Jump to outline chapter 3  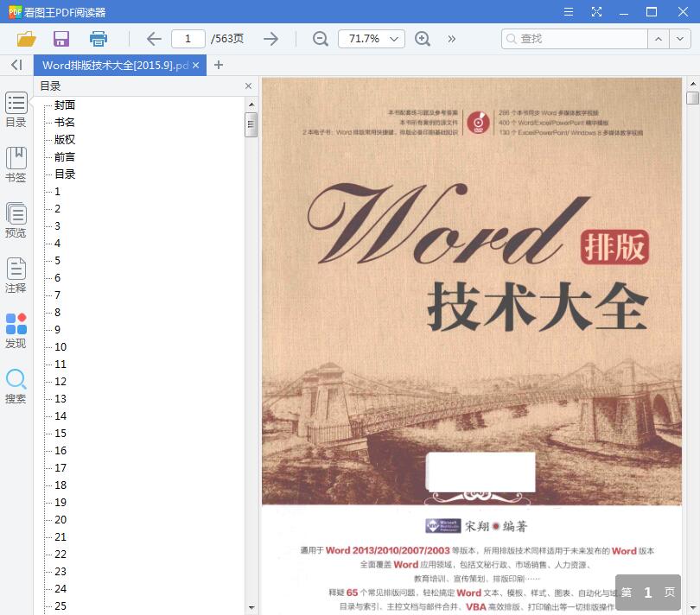point(58,226)
